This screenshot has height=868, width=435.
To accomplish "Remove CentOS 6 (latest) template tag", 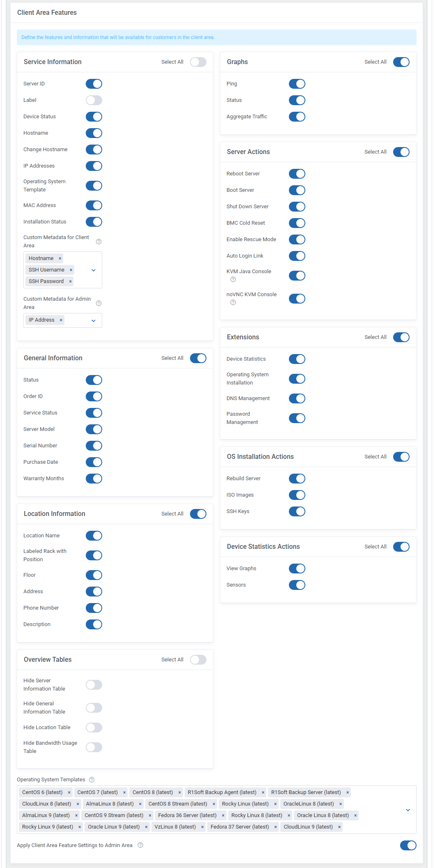I will tap(69, 792).
